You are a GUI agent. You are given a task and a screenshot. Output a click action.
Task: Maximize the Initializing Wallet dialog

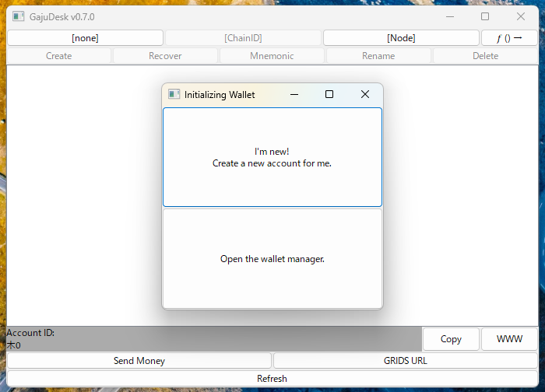(329, 94)
